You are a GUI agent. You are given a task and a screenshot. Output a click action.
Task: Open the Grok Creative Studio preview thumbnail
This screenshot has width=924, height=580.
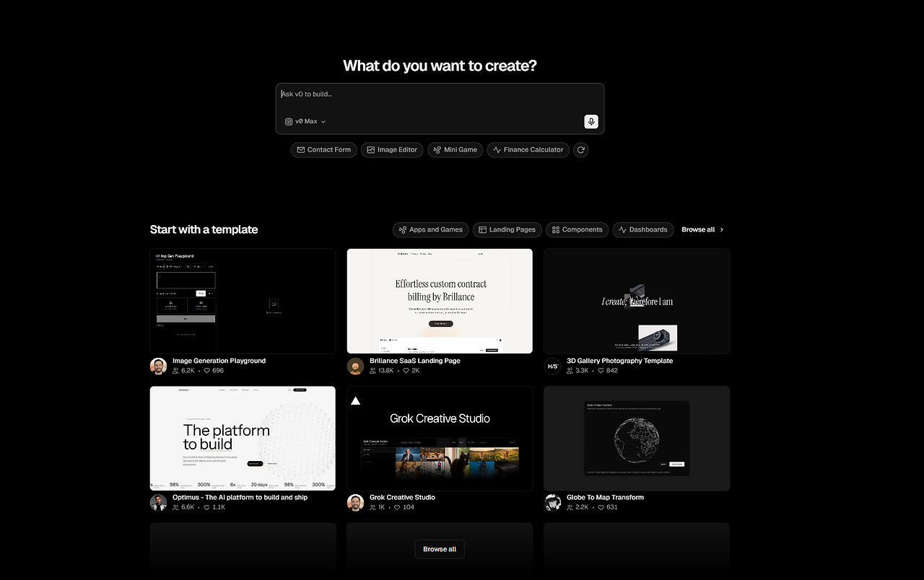pos(440,439)
